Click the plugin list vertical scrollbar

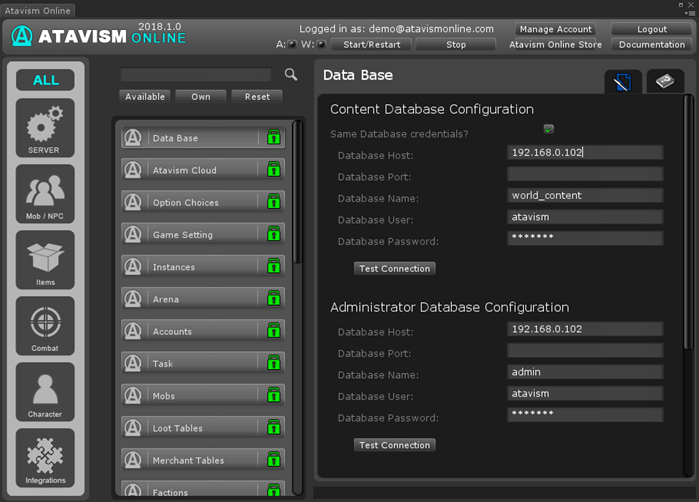(296, 190)
